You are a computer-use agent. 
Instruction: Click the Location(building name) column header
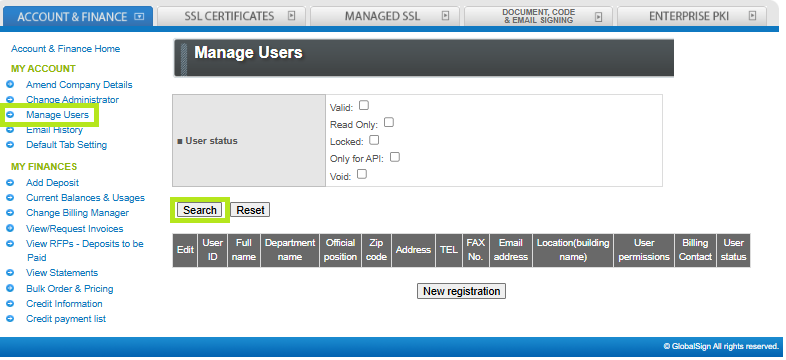(573, 250)
